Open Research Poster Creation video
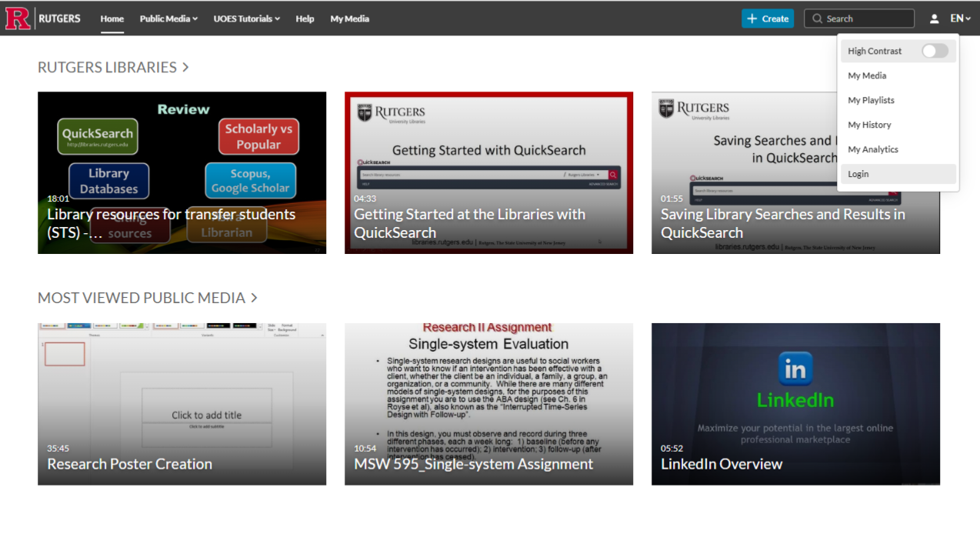Image resolution: width=980 pixels, height=554 pixels. pyautogui.click(x=182, y=404)
